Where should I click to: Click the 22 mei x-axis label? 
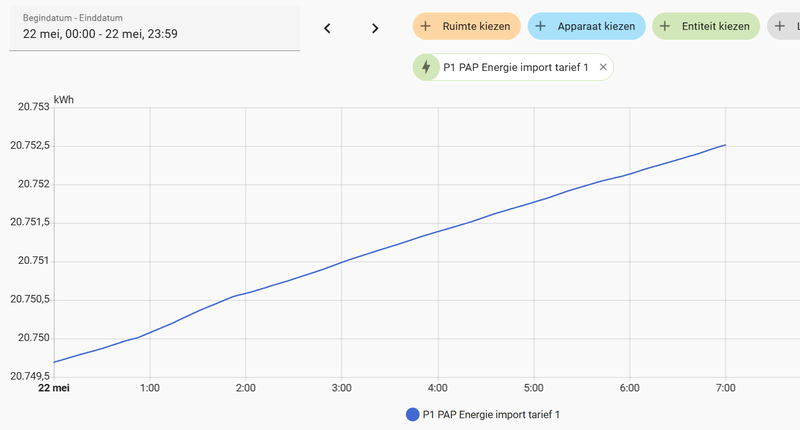[54, 387]
